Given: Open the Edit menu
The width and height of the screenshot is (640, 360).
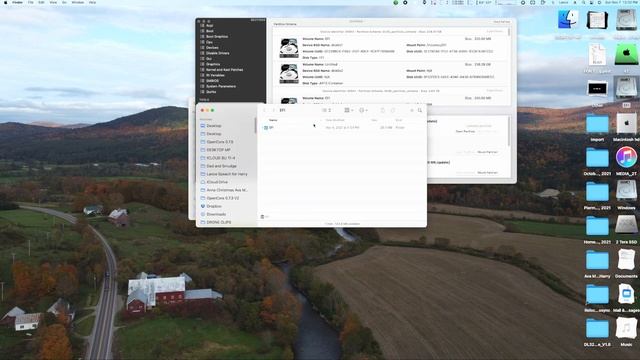Looking at the screenshot, I should pyautogui.click(x=41, y=2).
